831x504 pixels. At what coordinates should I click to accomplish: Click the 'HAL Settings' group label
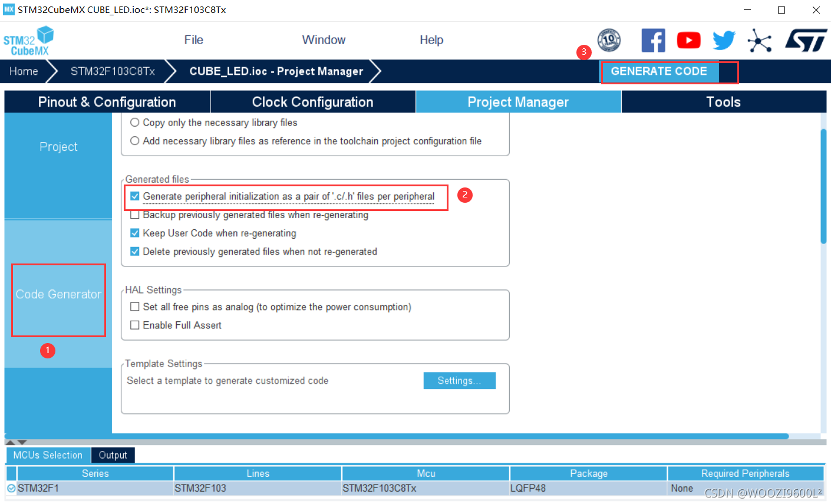tap(153, 290)
